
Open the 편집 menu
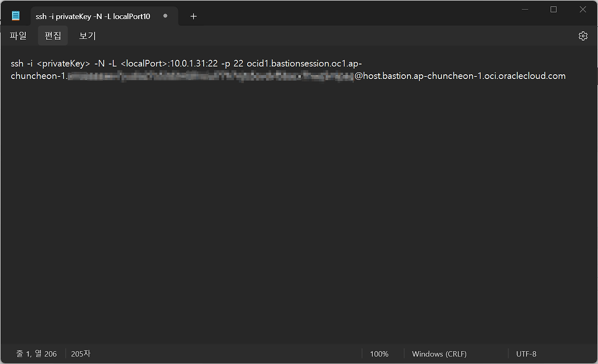(x=53, y=36)
